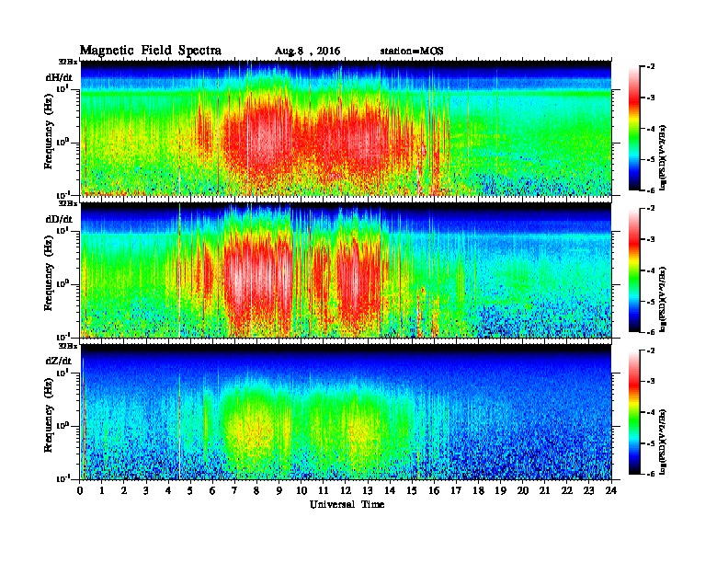
Task: Click hour "17" on the time axis
Action: pyautogui.click(x=457, y=491)
